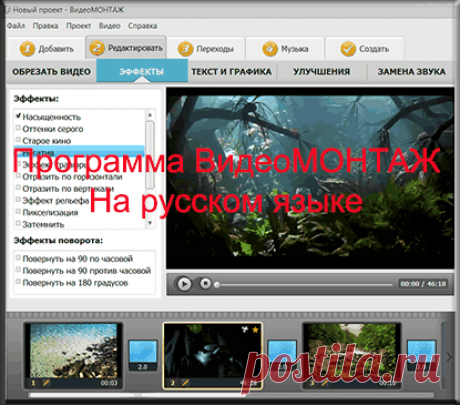
Task: Open the Файл menu
Action: click(x=16, y=26)
